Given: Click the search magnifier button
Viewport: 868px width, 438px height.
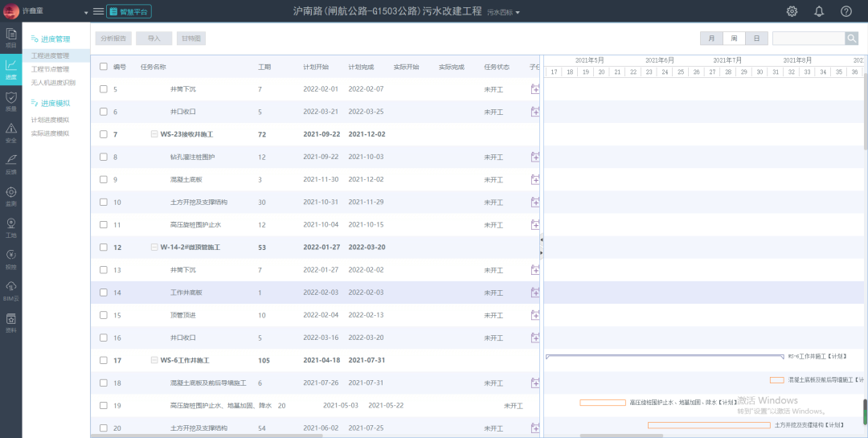Looking at the screenshot, I should pyautogui.click(x=851, y=39).
